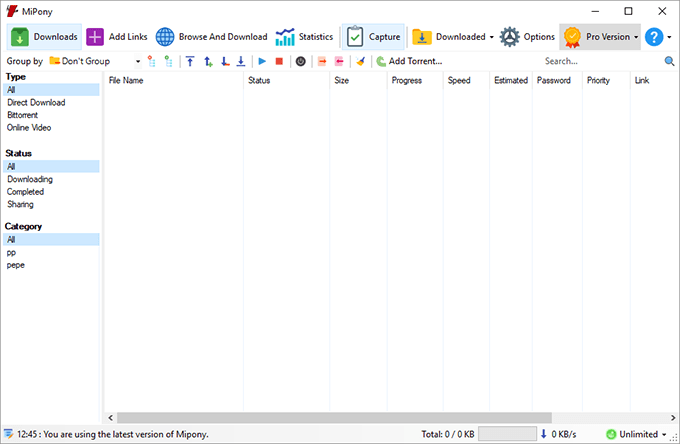Expand the help dropdown arrow

669,37
